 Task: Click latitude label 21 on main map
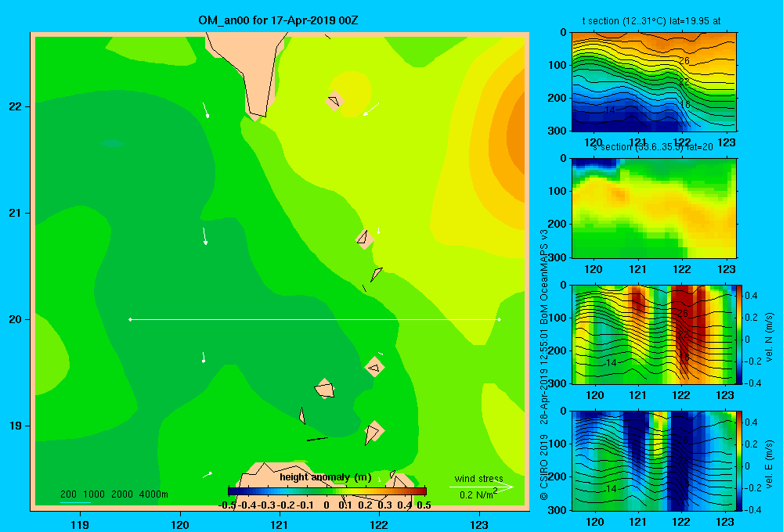coord(16,213)
